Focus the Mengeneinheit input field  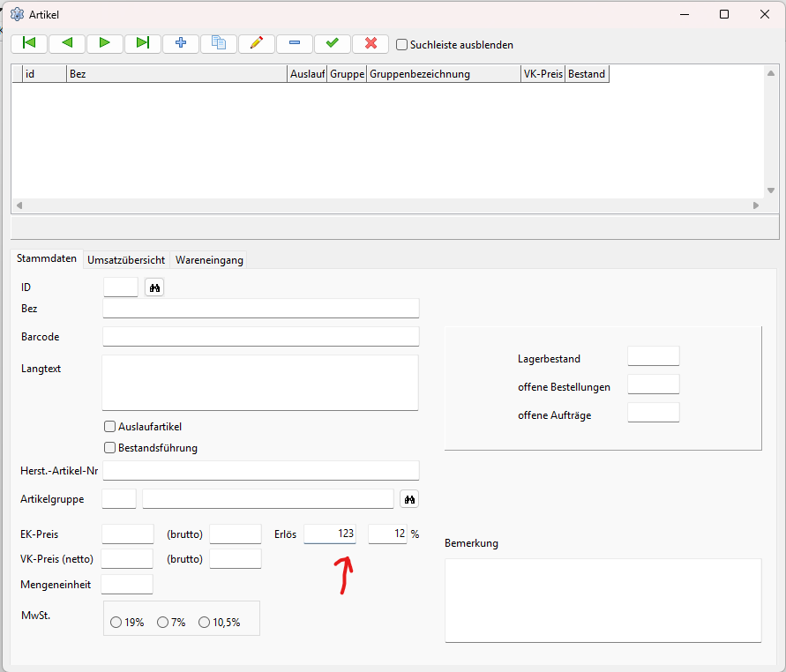[127, 585]
